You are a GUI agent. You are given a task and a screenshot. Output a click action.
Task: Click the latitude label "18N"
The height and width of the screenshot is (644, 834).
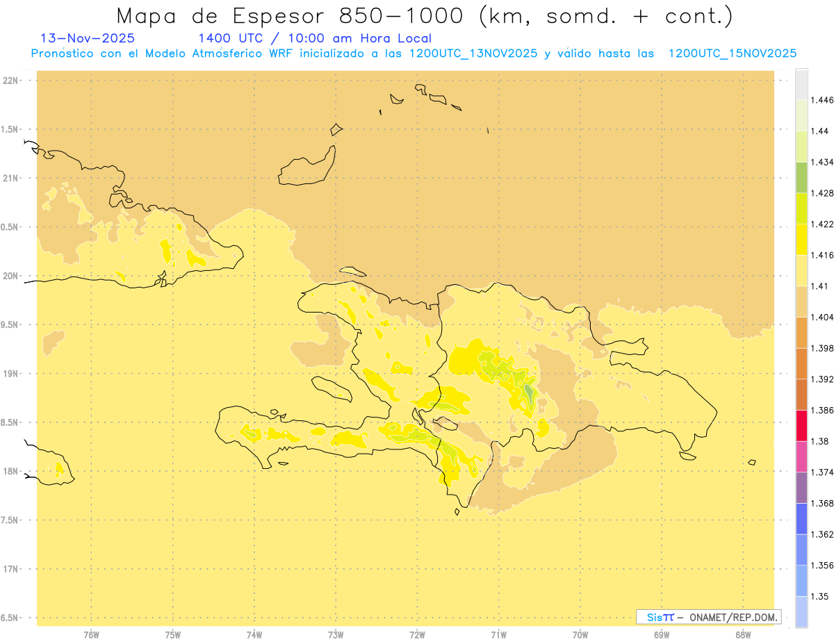tap(11, 471)
